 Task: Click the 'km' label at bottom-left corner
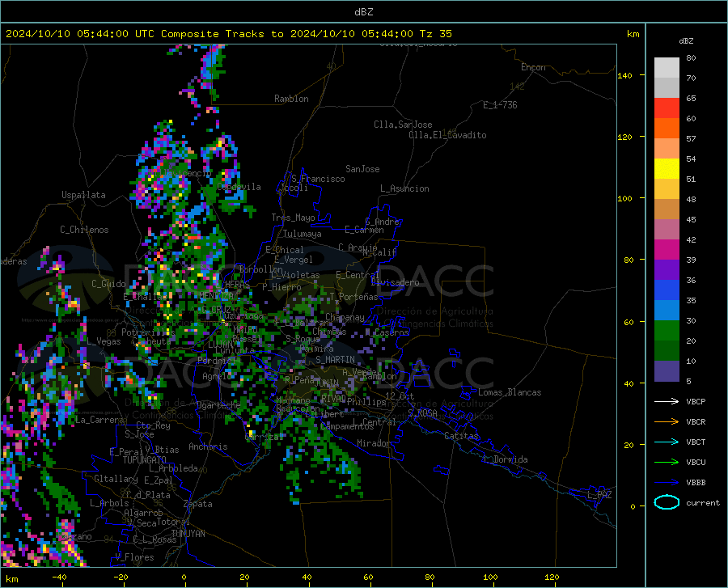coord(11,579)
